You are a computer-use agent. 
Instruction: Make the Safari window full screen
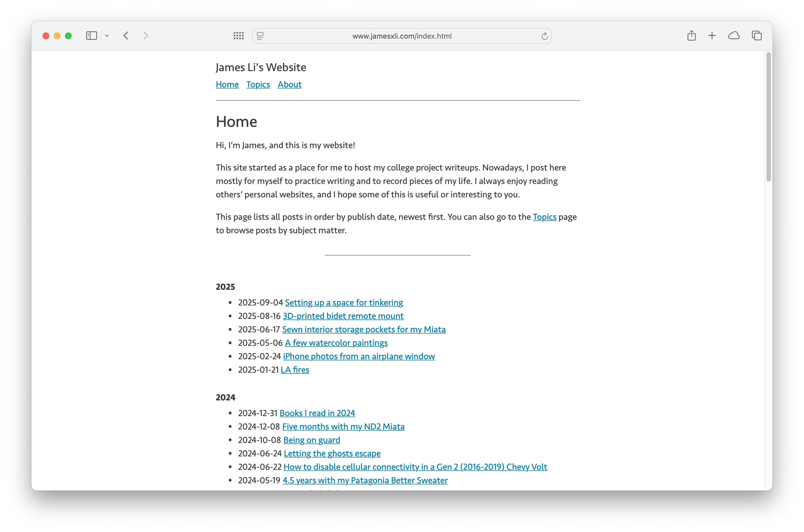click(x=69, y=36)
